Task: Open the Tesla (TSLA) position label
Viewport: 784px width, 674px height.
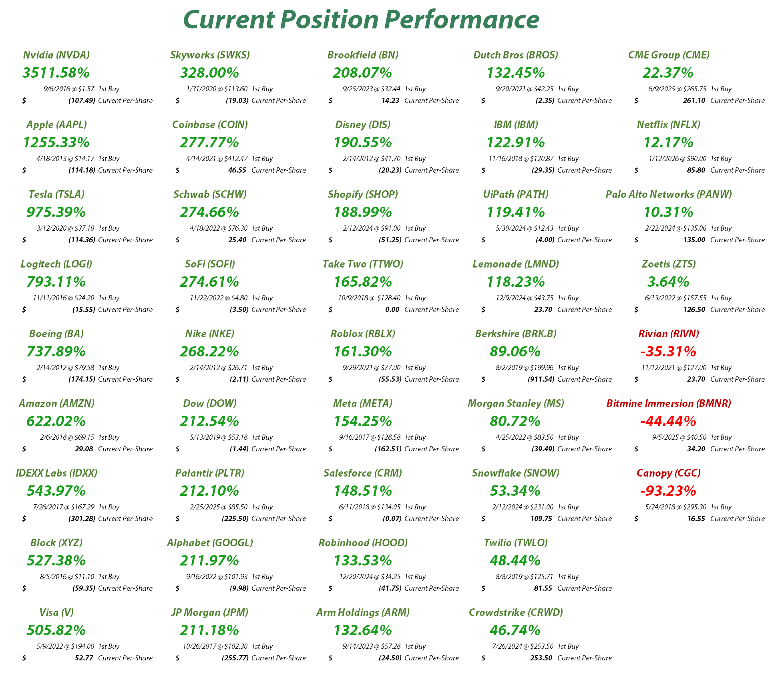Action: point(56,194)
